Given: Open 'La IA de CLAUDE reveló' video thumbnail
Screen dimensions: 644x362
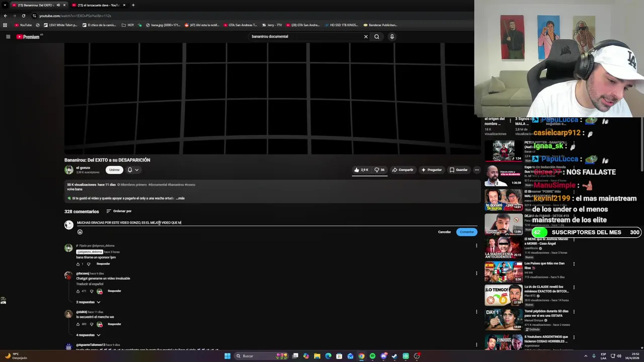Looking at the screenshot, I should pyautogui.click(x=503, y=295).
